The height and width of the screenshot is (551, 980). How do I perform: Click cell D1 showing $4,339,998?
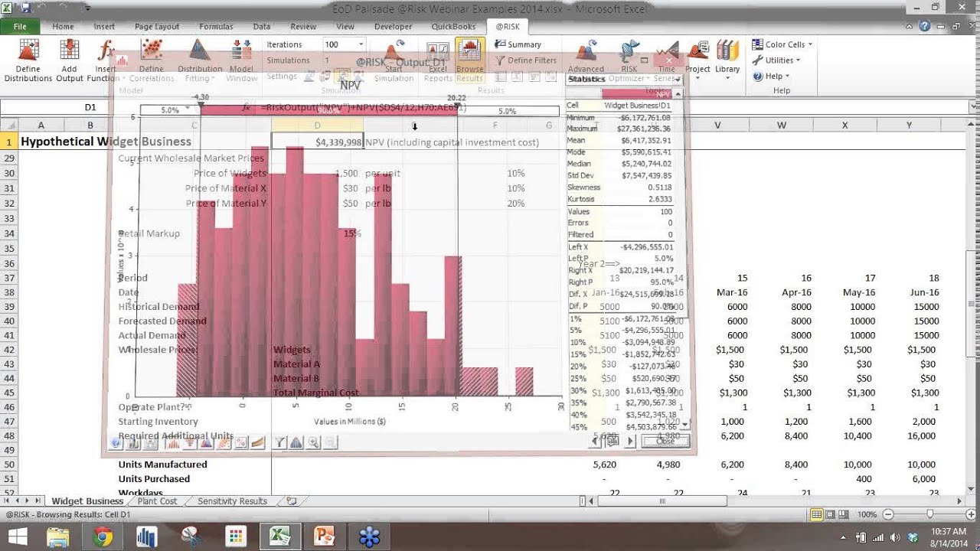(x=317, y=142)
